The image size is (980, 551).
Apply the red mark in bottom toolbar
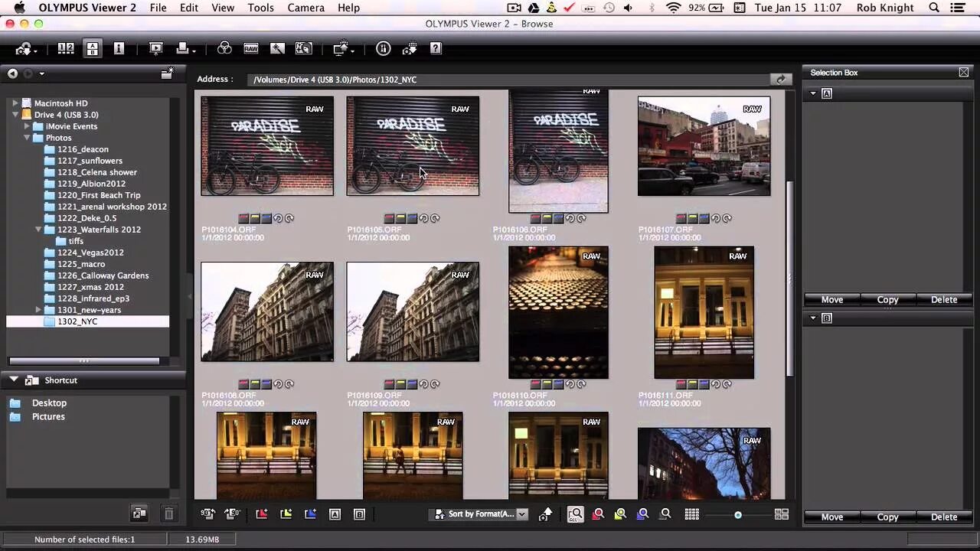coord(262,514)
